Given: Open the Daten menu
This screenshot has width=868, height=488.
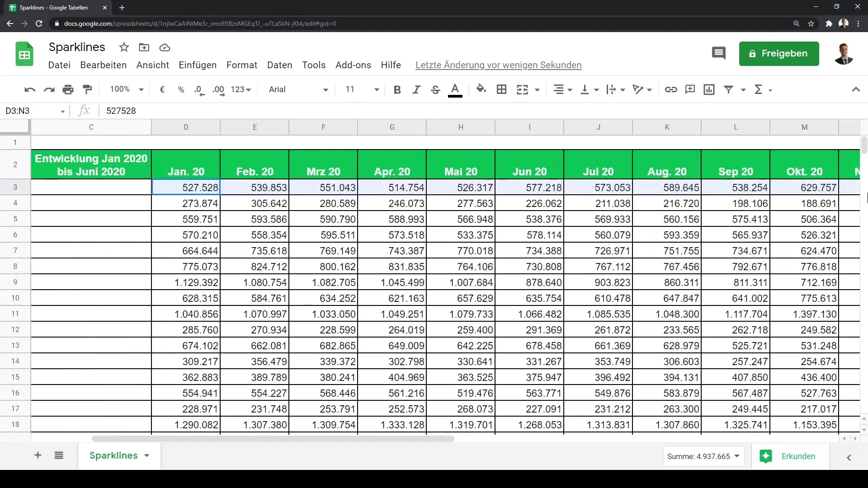Looking at the screenshot, I should coord(279,65).
